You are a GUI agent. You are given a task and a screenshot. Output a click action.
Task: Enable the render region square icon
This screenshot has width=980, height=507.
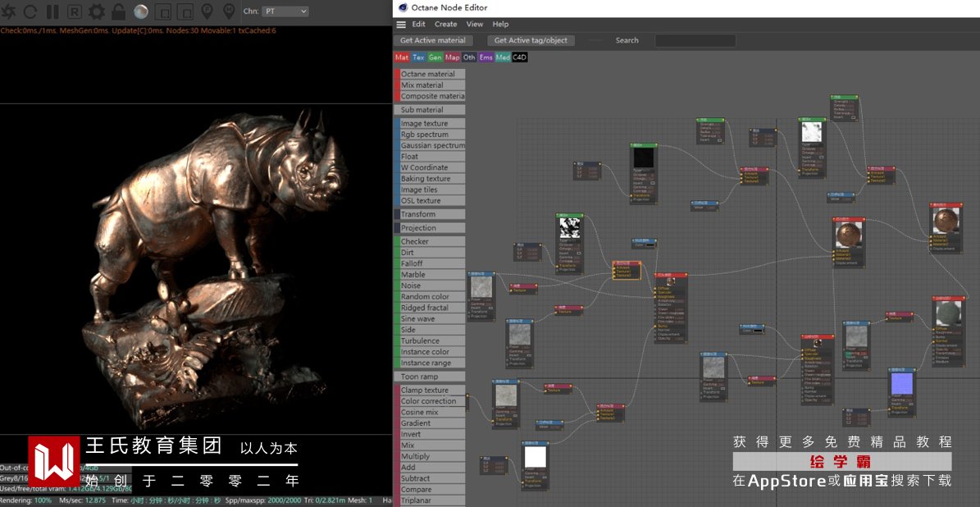pyautogui.click(x=163, y=11)
